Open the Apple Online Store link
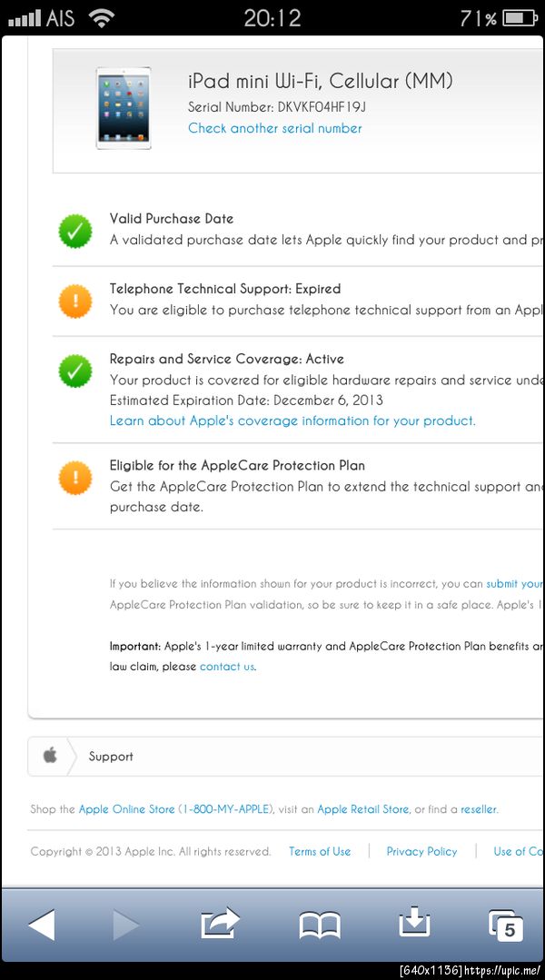This screenshot has height=980, width=545. 126,809
